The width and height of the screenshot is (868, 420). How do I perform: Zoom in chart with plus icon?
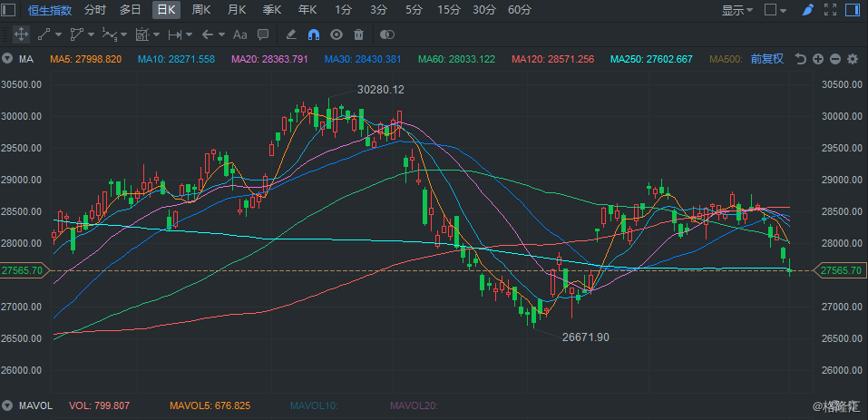(x=818, y=59)
